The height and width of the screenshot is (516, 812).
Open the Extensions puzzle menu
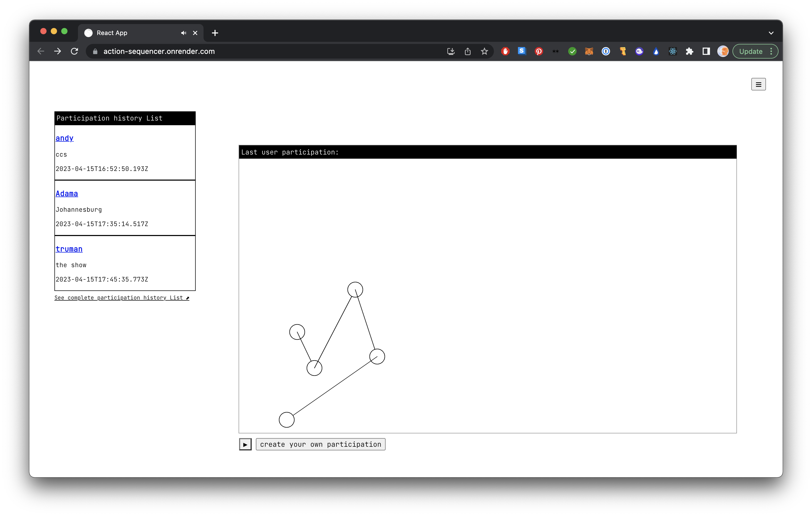pos(690,51)
